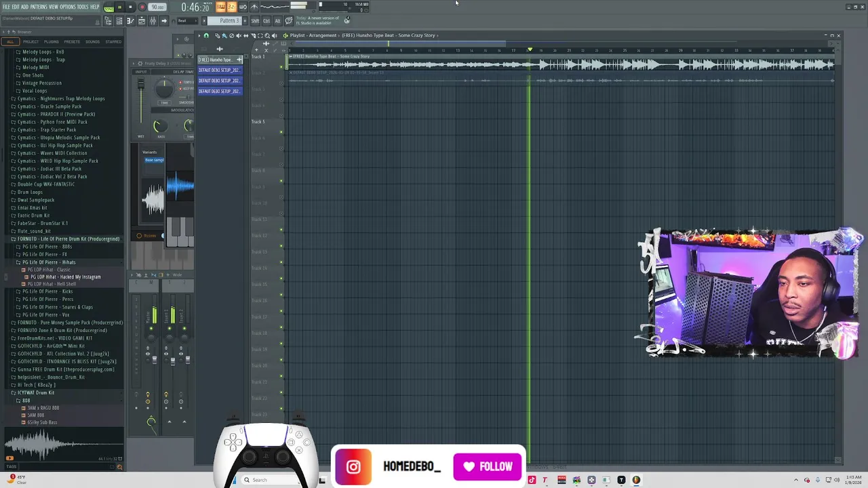
Task: Select the Zoom magnifier tool in Playlist
Action: click(x=267, y=36)
